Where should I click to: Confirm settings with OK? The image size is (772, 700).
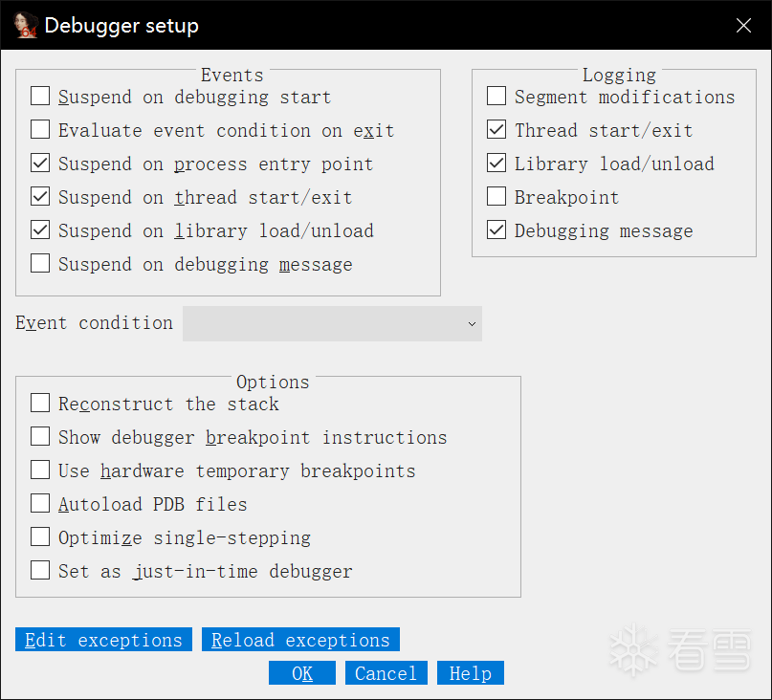(301, 673)
